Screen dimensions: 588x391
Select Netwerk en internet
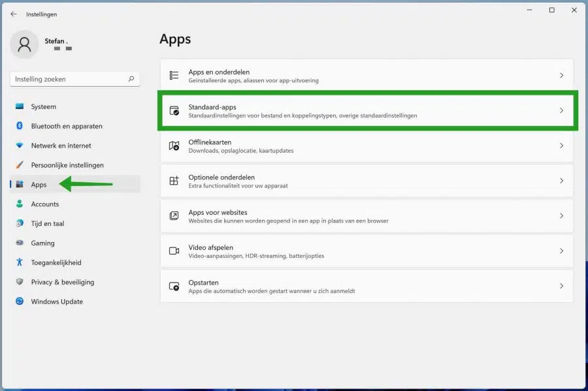pos(75,146)
